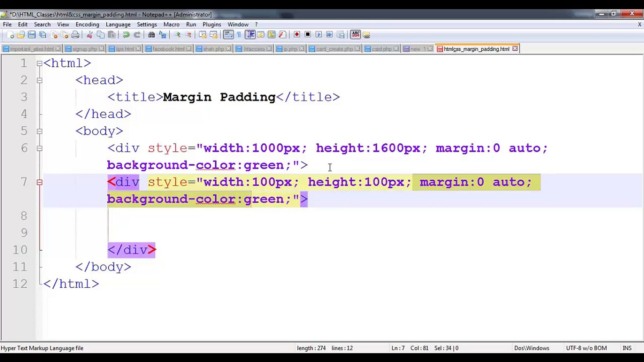Open Find with the binoculars icon

click(151, 35)
